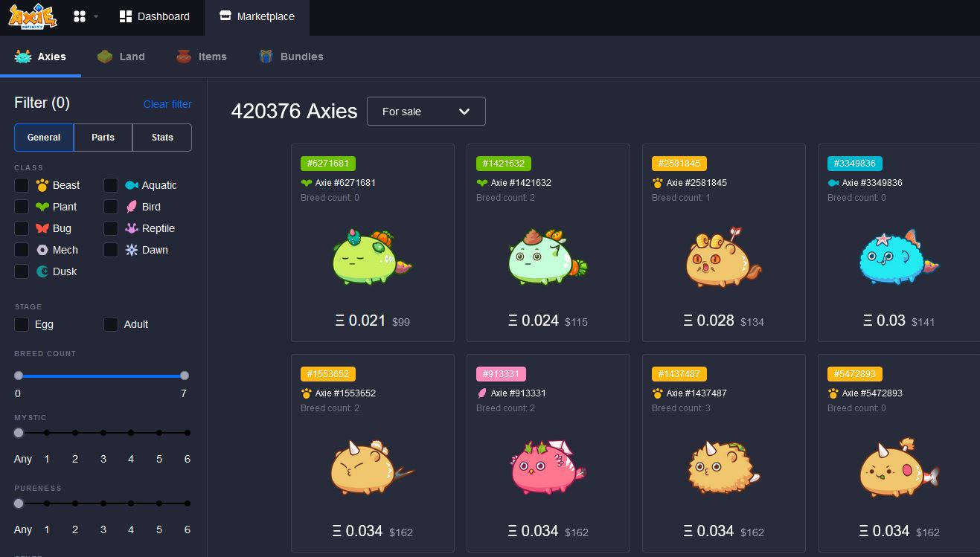Click the feather icon beside Axie #913331
The height and width of the screenshot is (557, 980).
pyautogui.click(x=481, y=393)
